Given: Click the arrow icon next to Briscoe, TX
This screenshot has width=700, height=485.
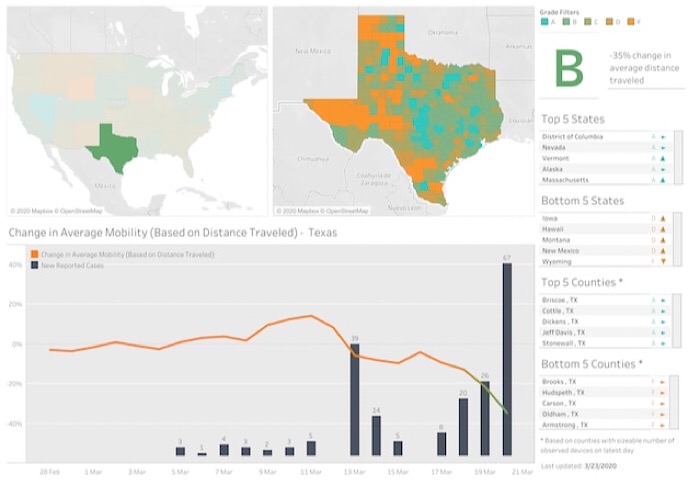Looking at the screenshot, I should 662,299.
